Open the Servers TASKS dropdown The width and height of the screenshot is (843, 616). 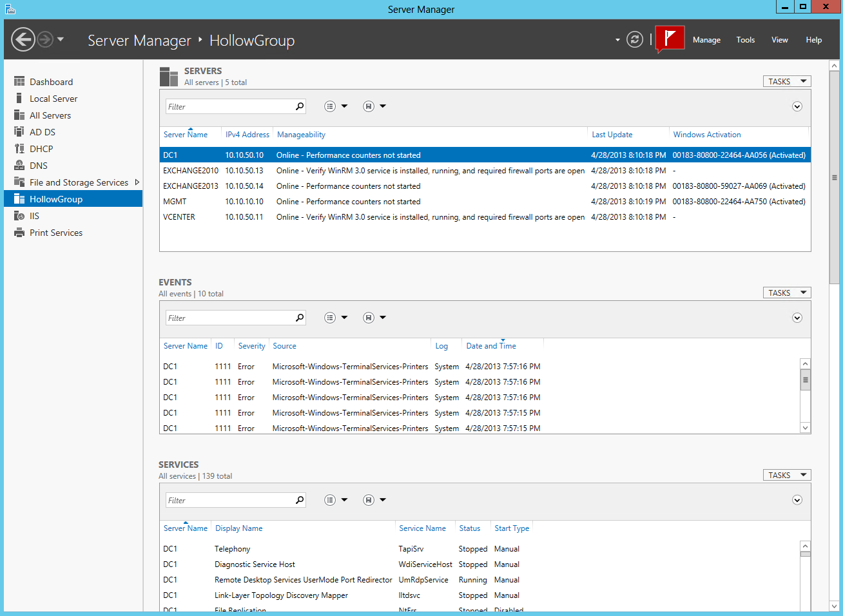pos(786,81)
